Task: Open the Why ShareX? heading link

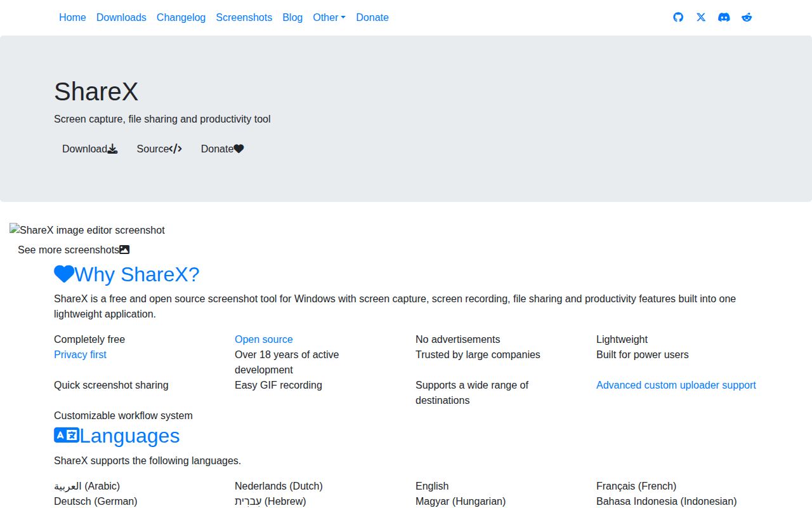Action: click(127, 274)
